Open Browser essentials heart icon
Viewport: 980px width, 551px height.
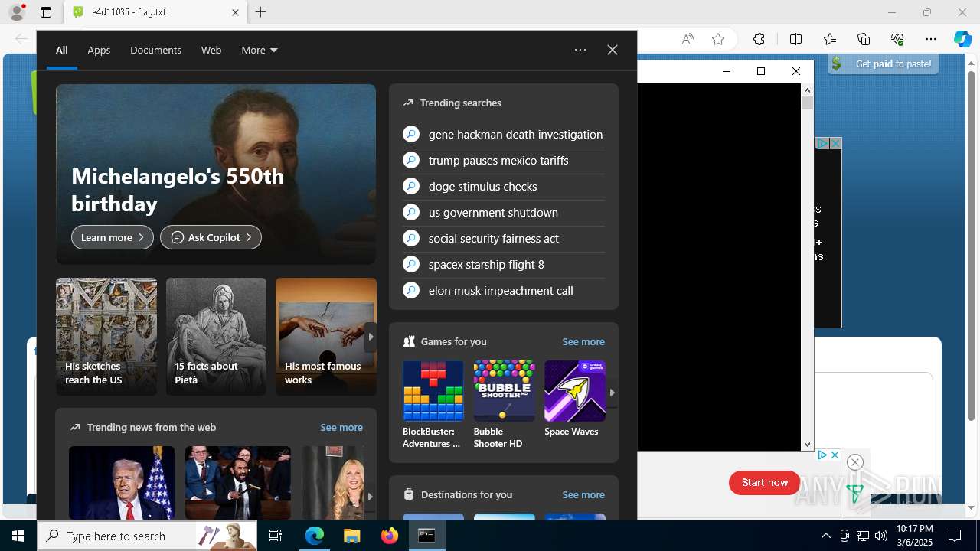tap(897, 39)
